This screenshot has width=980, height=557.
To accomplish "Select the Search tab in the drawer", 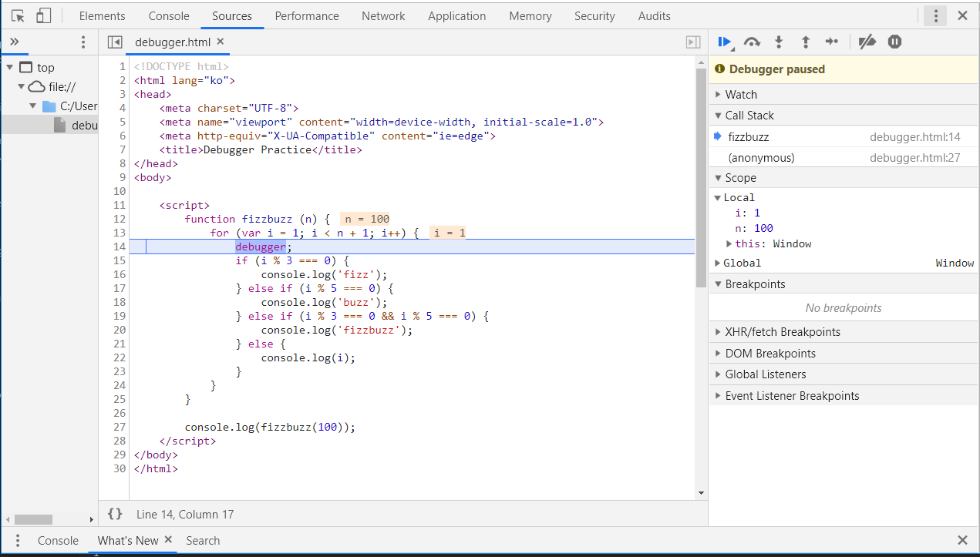I will coord(203,541).
